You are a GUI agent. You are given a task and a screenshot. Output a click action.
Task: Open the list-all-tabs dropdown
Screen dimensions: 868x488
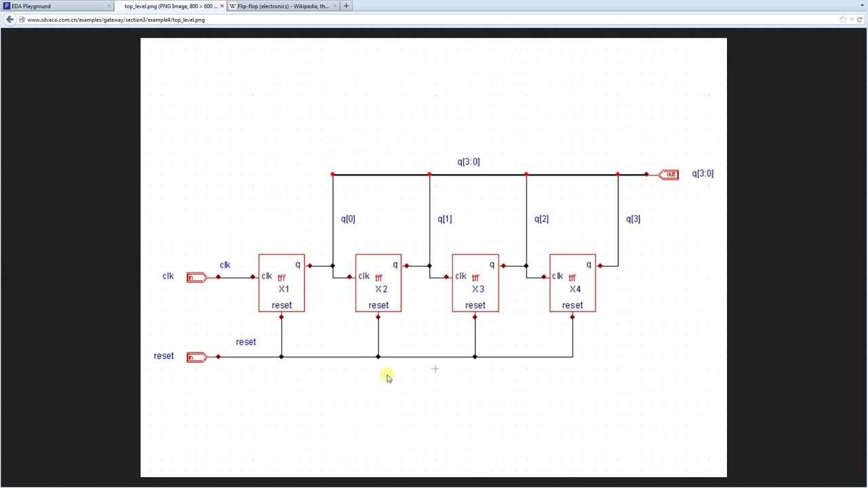pos(861,6)
